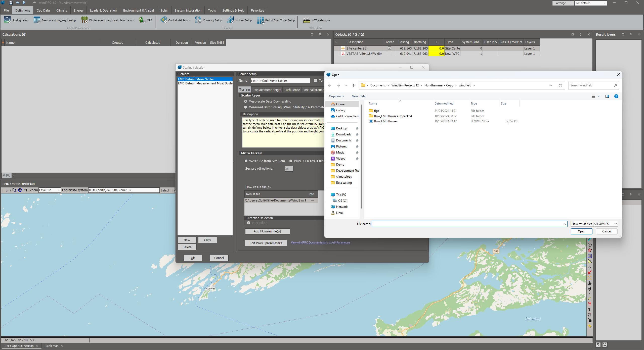Viewport: 644px width, 350px height.
Task: Click the Indices Setup icon
Action: (231, 20)
